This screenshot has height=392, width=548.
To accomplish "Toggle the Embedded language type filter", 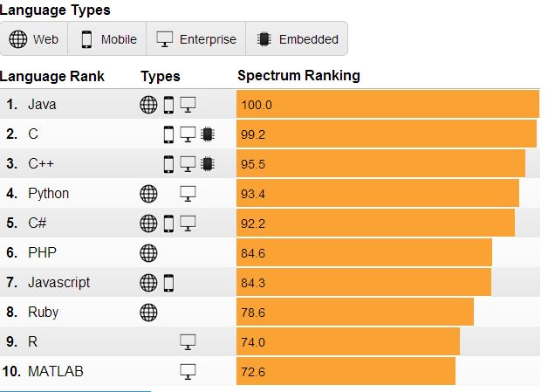I will pyautogui.click(x=298, y=39).
